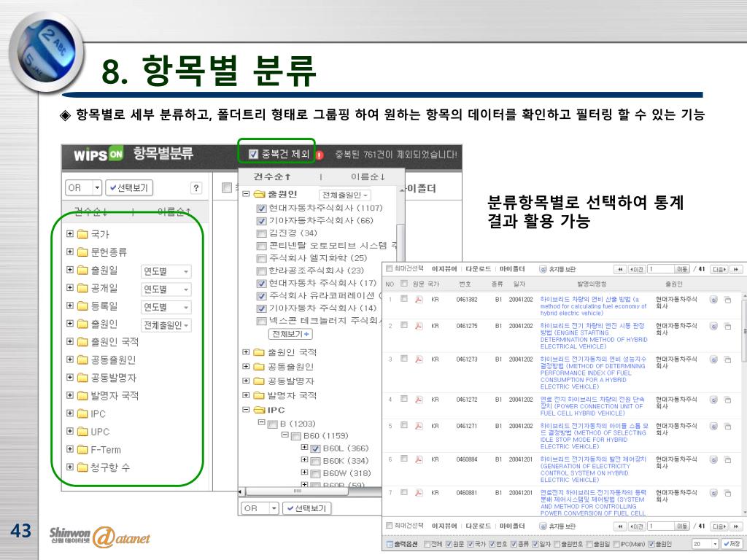Expand the 국가 folder node

pos(70,233)
